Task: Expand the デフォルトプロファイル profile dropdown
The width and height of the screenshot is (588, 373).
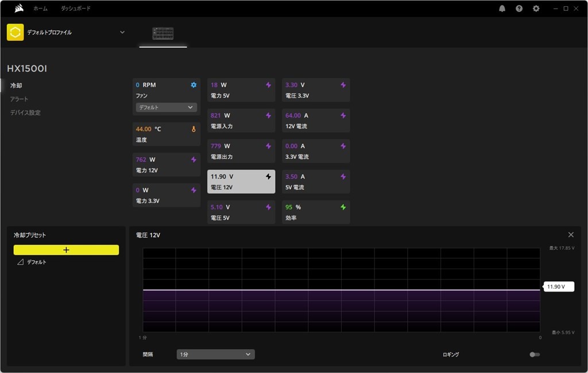Action: point(122,32)
